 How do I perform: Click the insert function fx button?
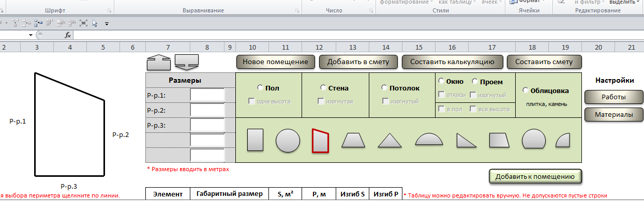coord(67,35)
